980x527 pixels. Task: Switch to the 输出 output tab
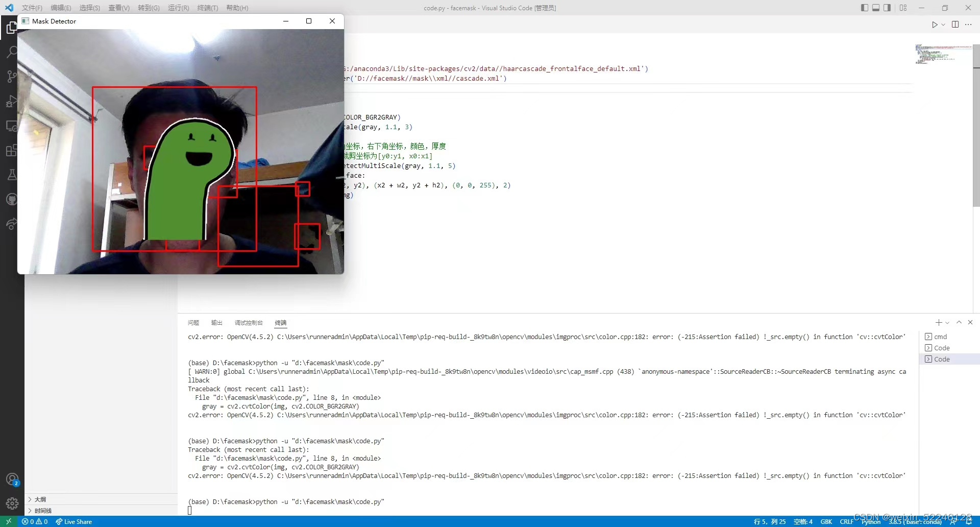(x=216, y=323)
